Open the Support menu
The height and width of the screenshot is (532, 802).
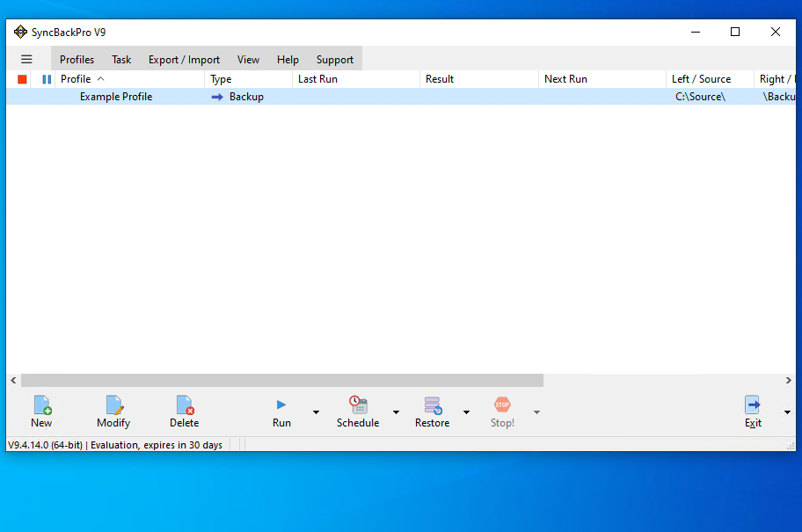point(335,59)
